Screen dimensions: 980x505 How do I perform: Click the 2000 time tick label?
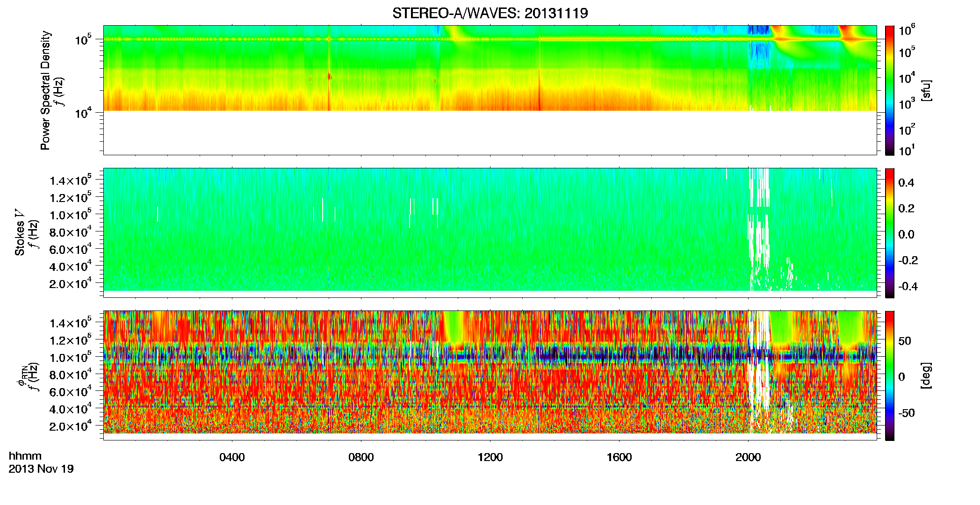click(748, 457)
